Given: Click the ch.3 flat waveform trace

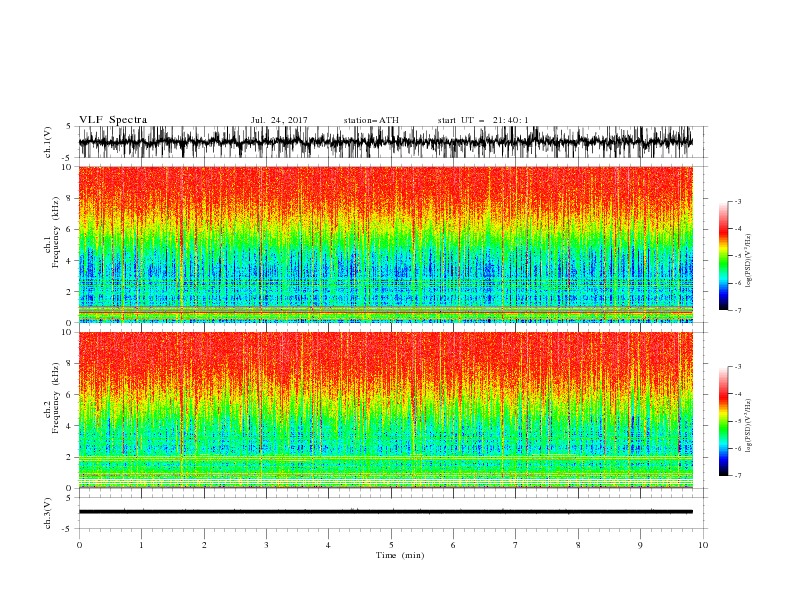Looking at the screenshot, I should point(386,512).
